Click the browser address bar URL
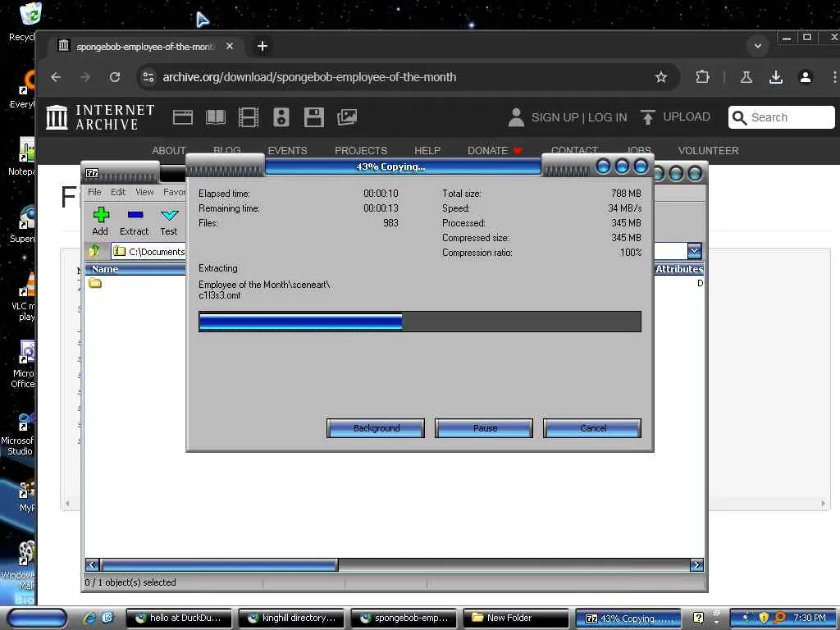 coord(309,77)
